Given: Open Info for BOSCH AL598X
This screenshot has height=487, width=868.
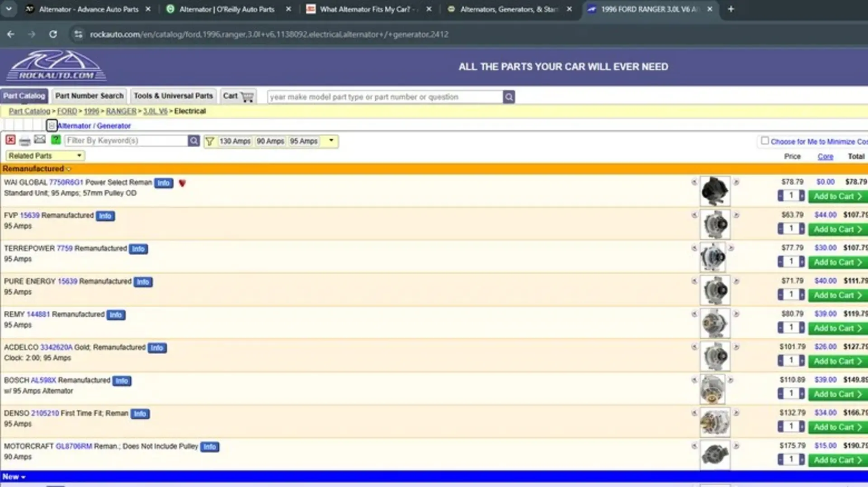Looking at the screenshot, I should (122, 381).
